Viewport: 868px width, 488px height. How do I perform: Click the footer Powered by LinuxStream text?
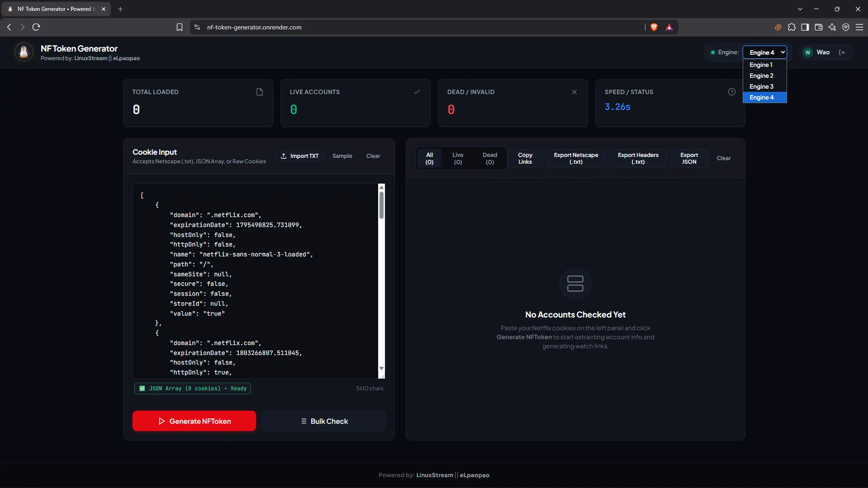pos(434,475)
